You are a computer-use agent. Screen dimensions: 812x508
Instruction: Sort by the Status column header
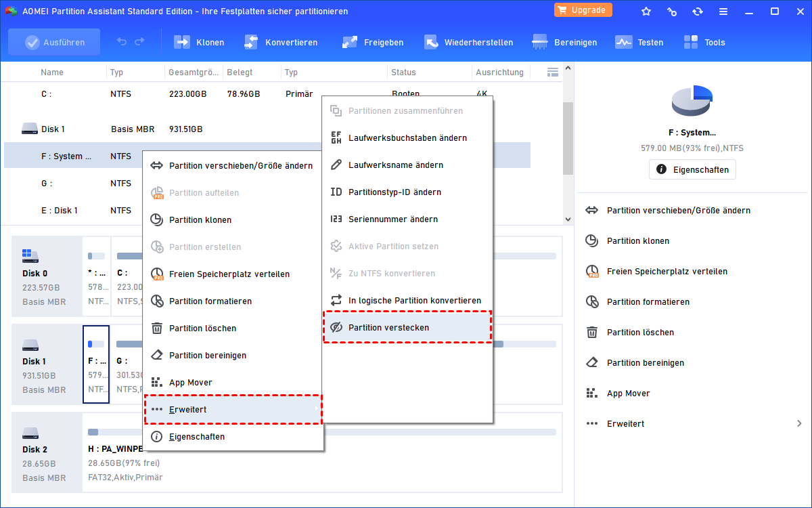click(403, 72)
